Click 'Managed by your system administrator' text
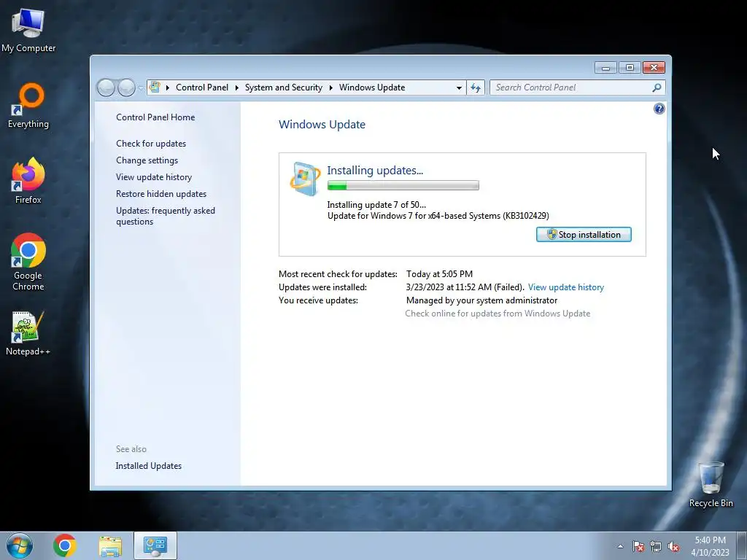 (481, 300)
